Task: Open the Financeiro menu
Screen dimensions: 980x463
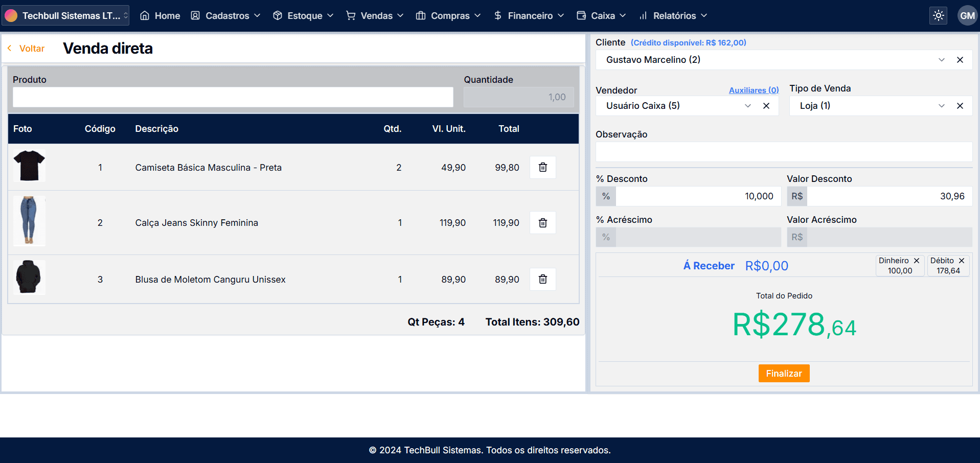Action: pos(529,16)
